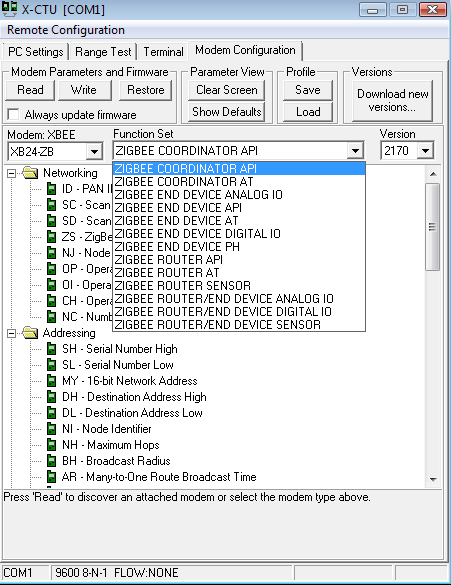Click the AR Many-to-One Route icon
The height and width of the screenshot is (585, 451).
point(51,477)
